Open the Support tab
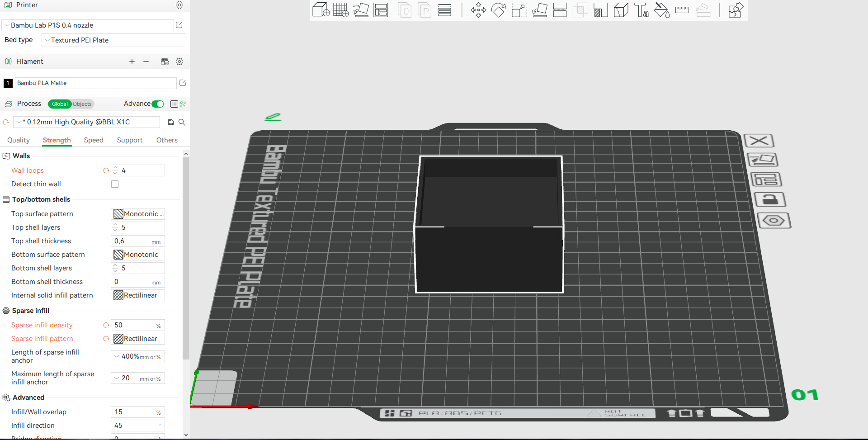The height and width of the screenshot is (440, 868). click(130, 140)
